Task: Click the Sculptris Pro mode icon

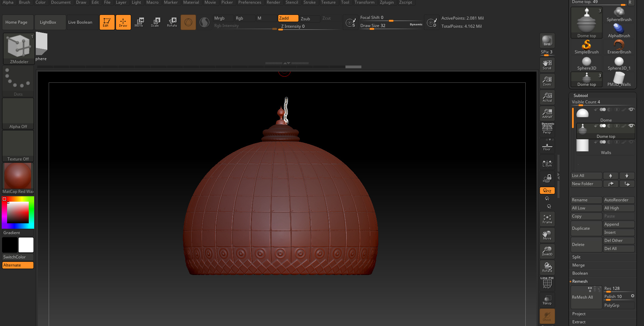Action: [205, 22]
